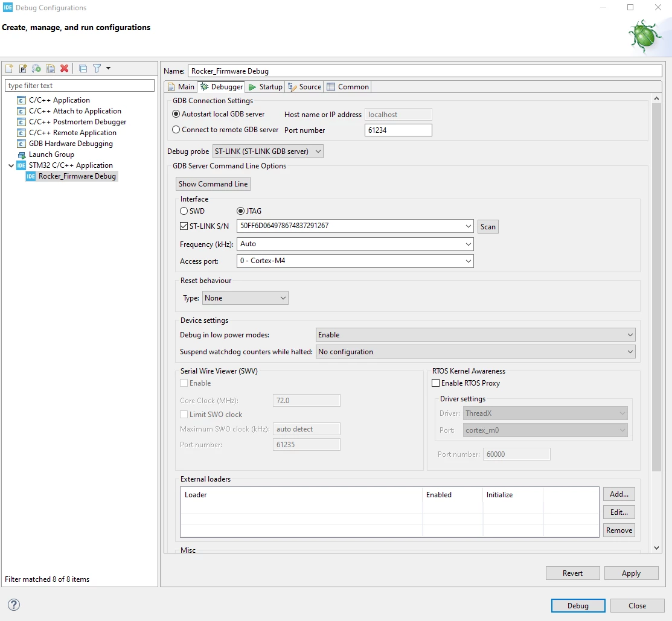The height and width of the screenshot is (621, 672).
Task: Duplicate the selected launch configuration
Action: pos(51,69)
